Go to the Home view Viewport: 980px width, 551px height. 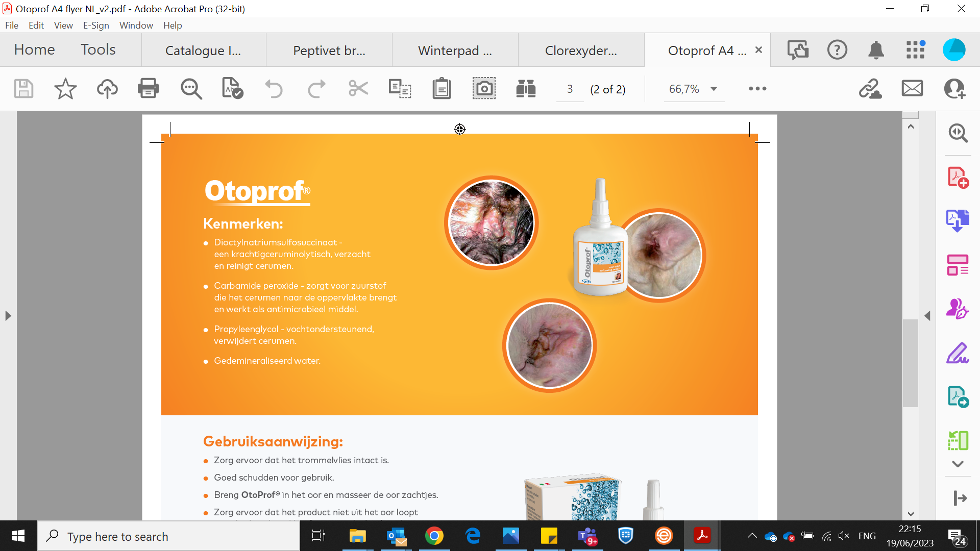[x=34, y=49]
